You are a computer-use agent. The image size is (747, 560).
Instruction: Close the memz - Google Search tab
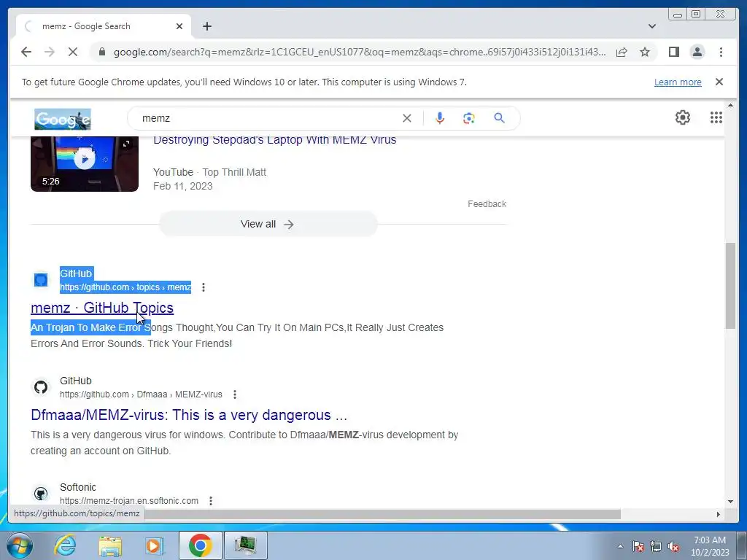click(x=179, y=26)
